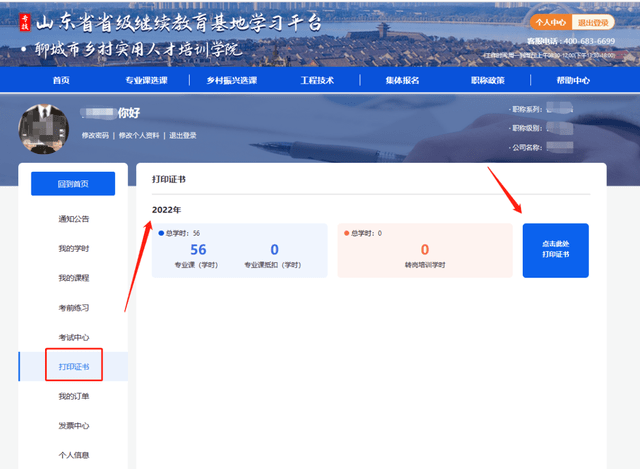Click 退出登录 in the top header
Screen dimensions: 640x469
[x=593, y=22]
